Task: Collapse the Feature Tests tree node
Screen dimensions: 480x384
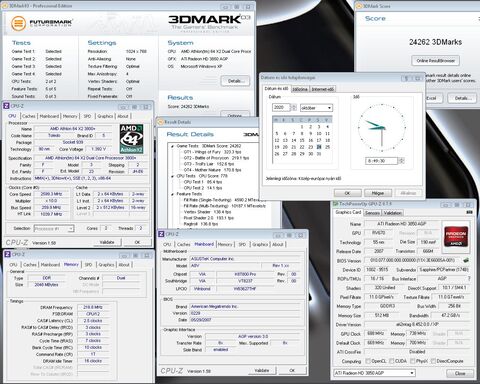Action: click(x=172, y=194)
